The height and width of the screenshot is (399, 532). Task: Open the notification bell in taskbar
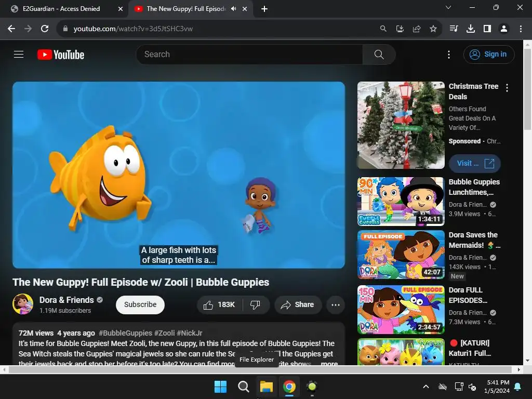click(x=518, y=387)
